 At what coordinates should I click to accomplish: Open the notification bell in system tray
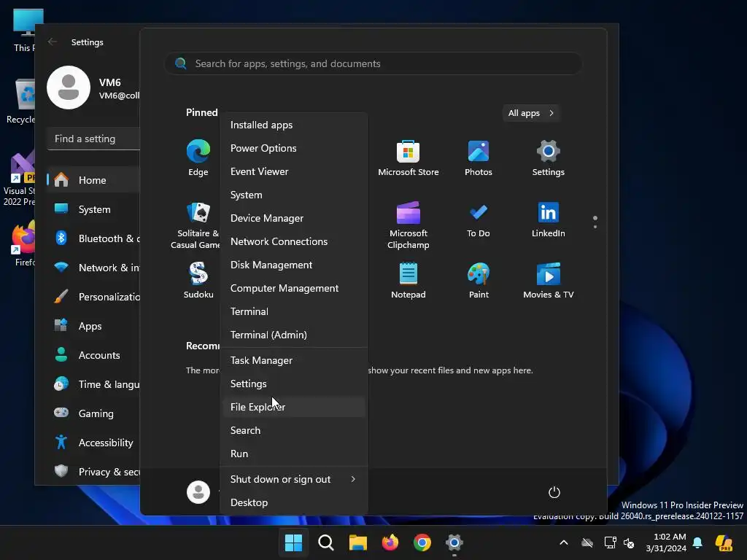click(x=697, y=542)
